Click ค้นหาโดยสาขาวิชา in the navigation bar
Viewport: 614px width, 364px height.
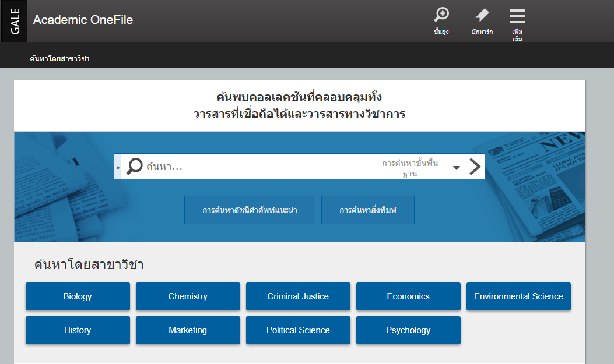click(59, 59)
